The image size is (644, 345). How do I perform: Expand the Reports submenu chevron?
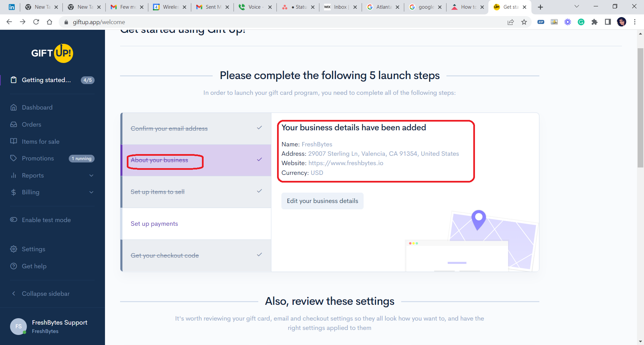tap(91, 176)
